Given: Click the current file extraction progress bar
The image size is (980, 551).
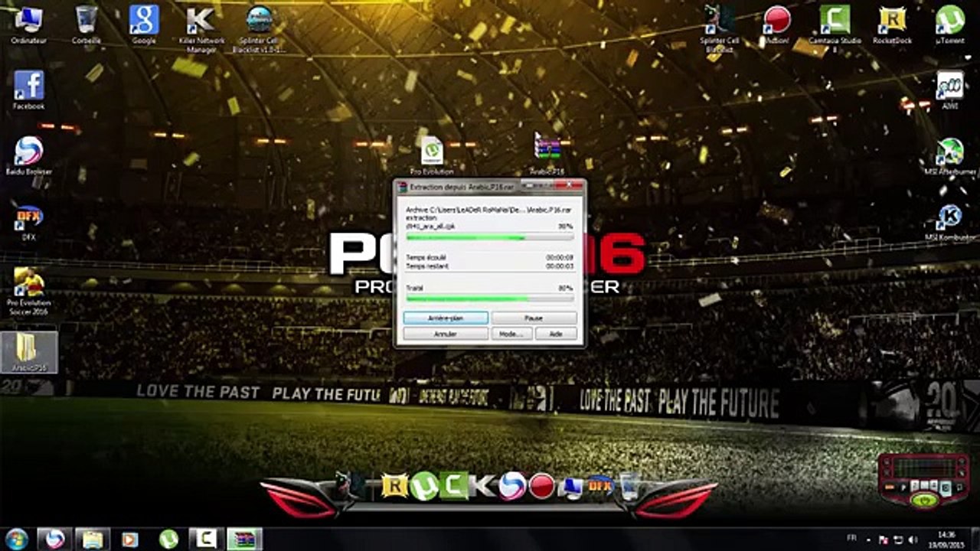Looking at the screenshot, I should (490, 238).
